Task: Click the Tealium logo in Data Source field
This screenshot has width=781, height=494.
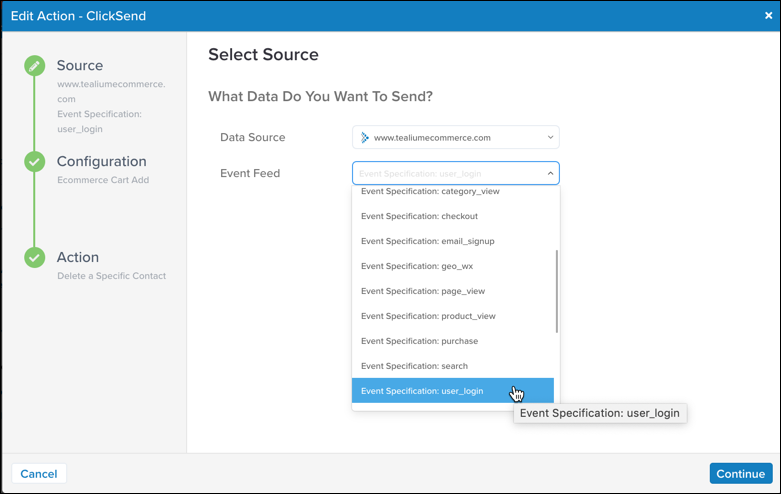Action: (365, 137)
